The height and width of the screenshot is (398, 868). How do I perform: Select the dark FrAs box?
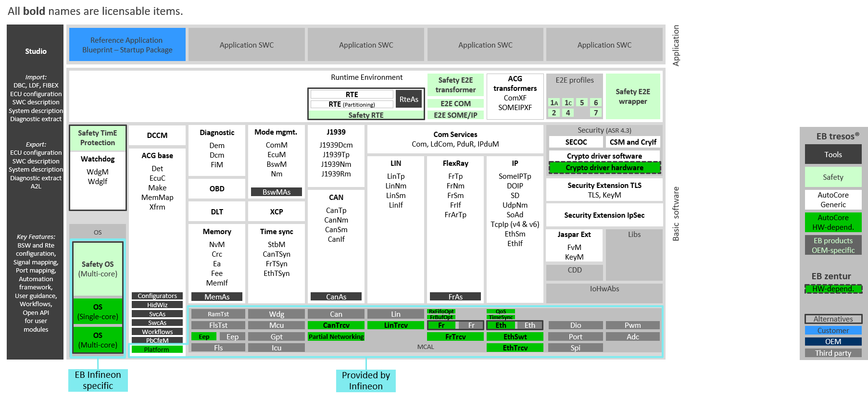(455, 297)
